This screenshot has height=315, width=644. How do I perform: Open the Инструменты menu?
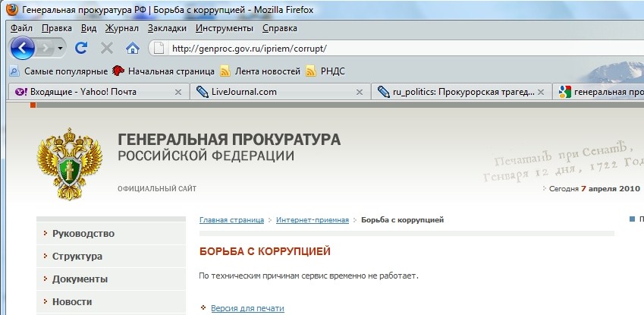click(x=224, y=28)
